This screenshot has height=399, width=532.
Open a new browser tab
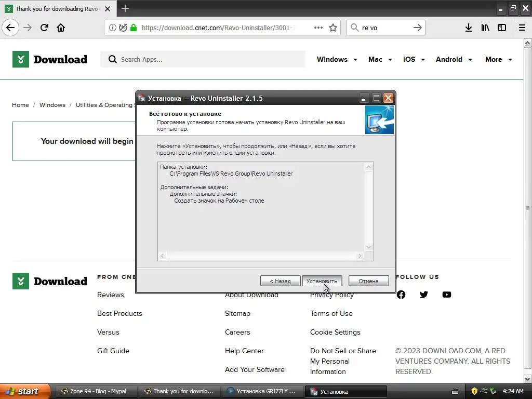tap(125, 8)
